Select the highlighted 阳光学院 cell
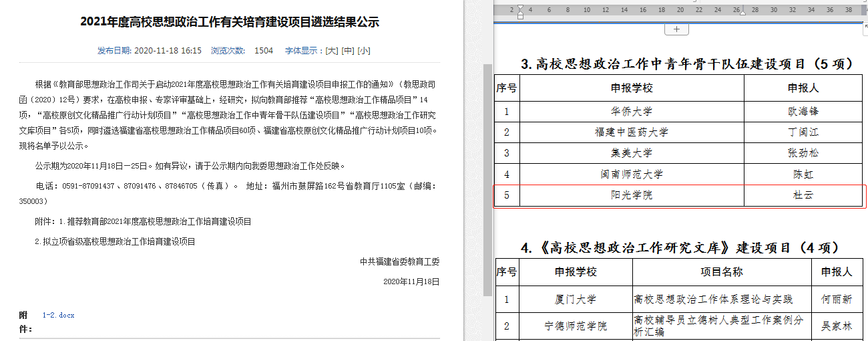The image size is (868, 341). [631, 195]
